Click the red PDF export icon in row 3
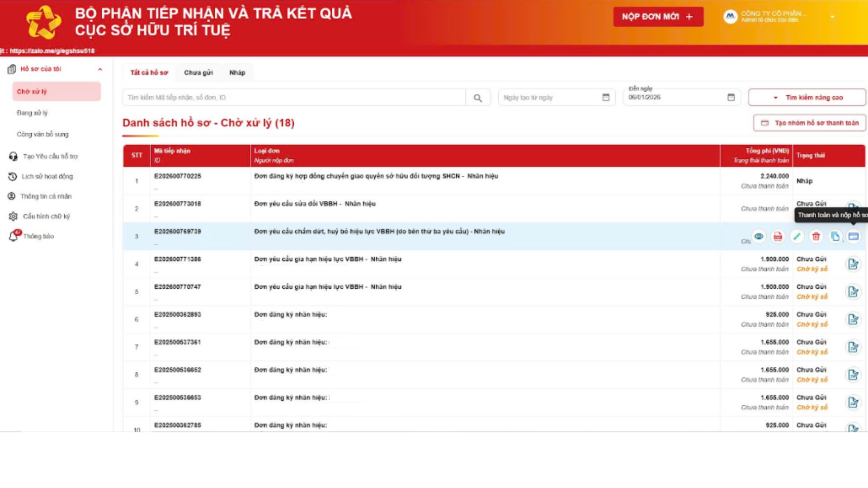This screenshot has width=868, height=488. pos(778,236)
